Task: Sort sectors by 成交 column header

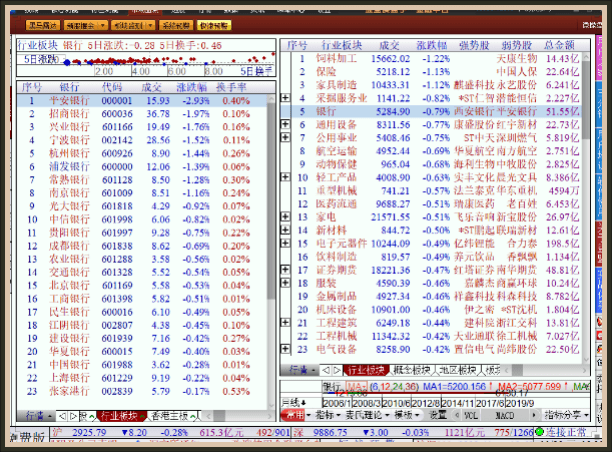Action: pos(389,45)
